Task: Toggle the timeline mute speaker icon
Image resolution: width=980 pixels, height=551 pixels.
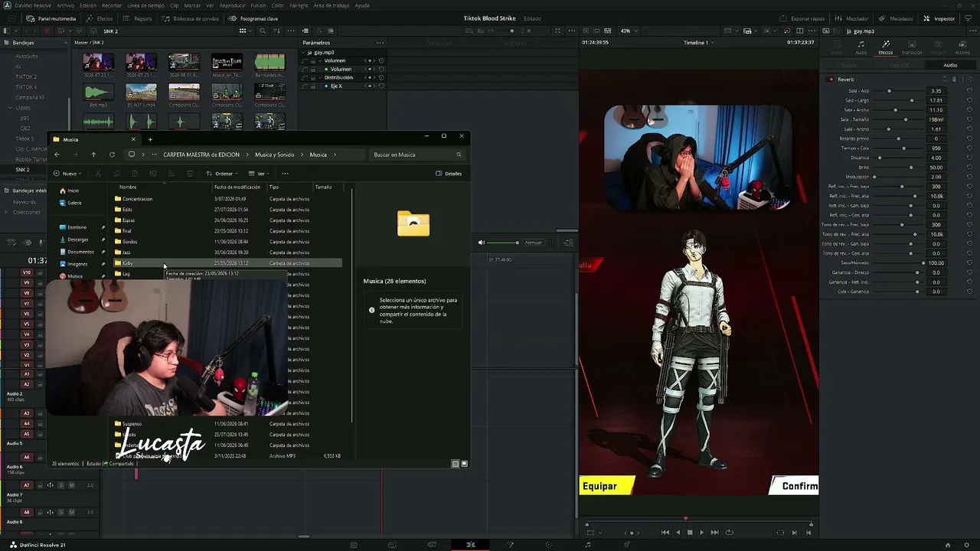Action: [482, 243]
